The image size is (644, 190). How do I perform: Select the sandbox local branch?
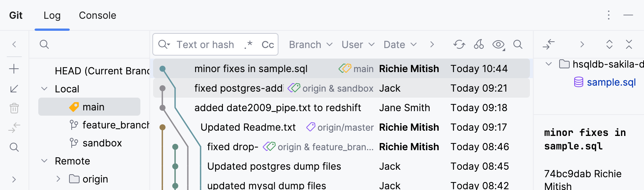tap(102, 143)
